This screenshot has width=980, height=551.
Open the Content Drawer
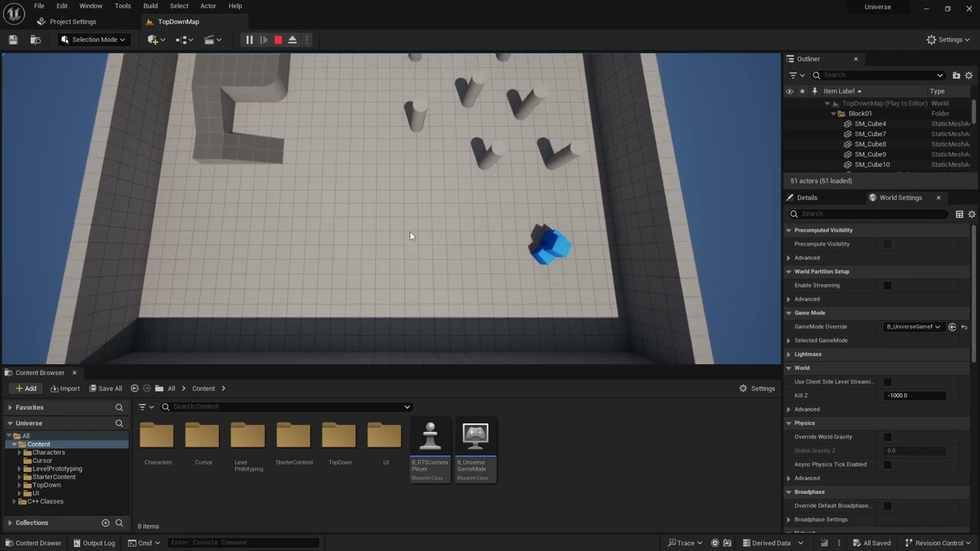pyautogui.click(x=33, y=543)
